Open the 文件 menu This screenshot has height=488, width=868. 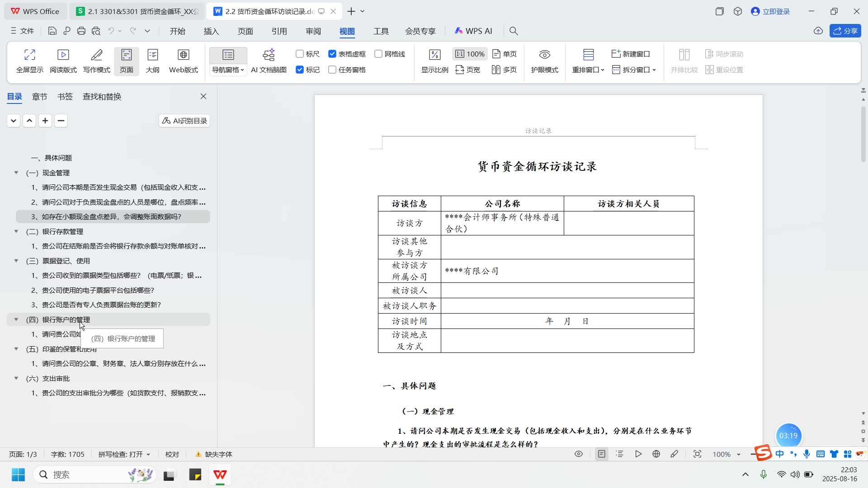coord(22,31)
